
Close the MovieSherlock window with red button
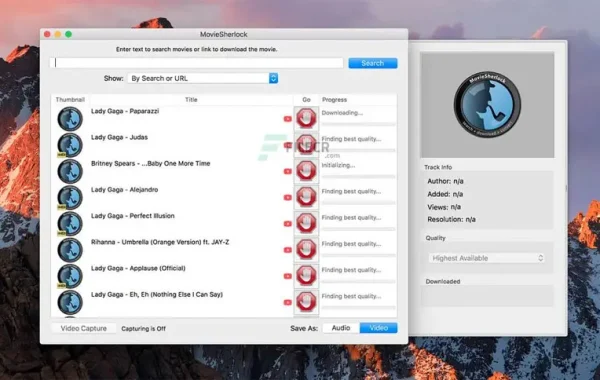click(47, 34)
